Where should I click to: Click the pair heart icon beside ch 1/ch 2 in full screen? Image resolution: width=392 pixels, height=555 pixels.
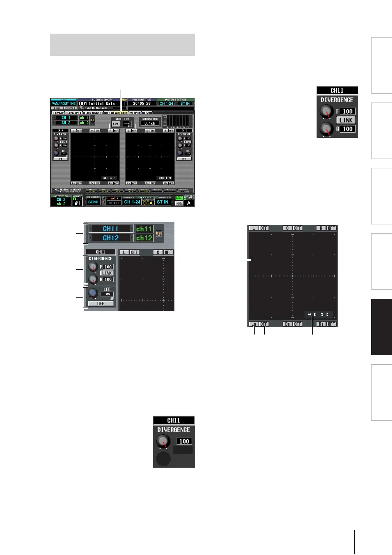93,120
